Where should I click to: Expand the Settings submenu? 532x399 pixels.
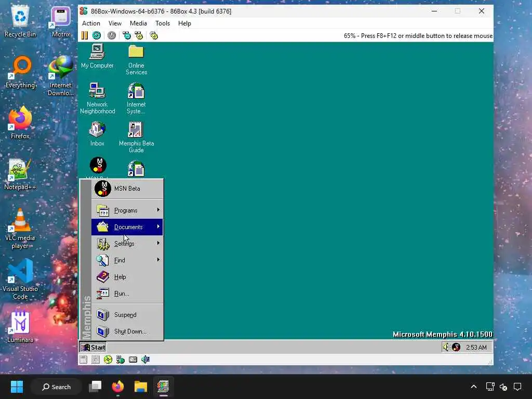127,244
